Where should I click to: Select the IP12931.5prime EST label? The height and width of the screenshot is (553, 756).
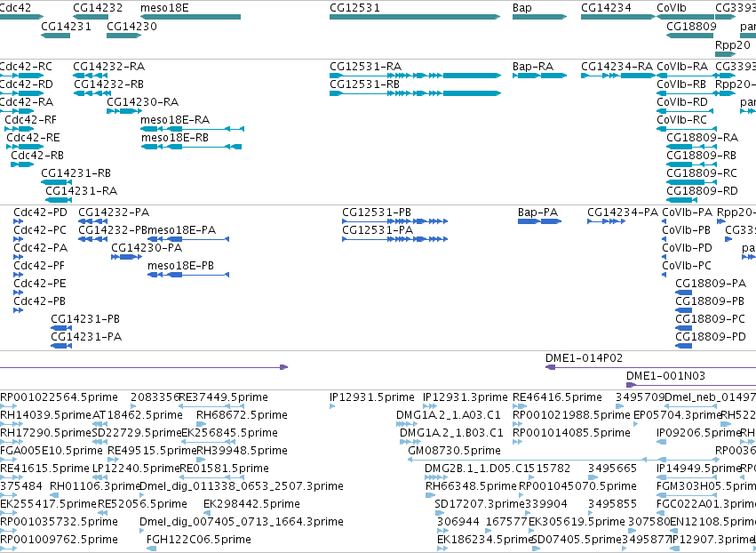point(372,397)
